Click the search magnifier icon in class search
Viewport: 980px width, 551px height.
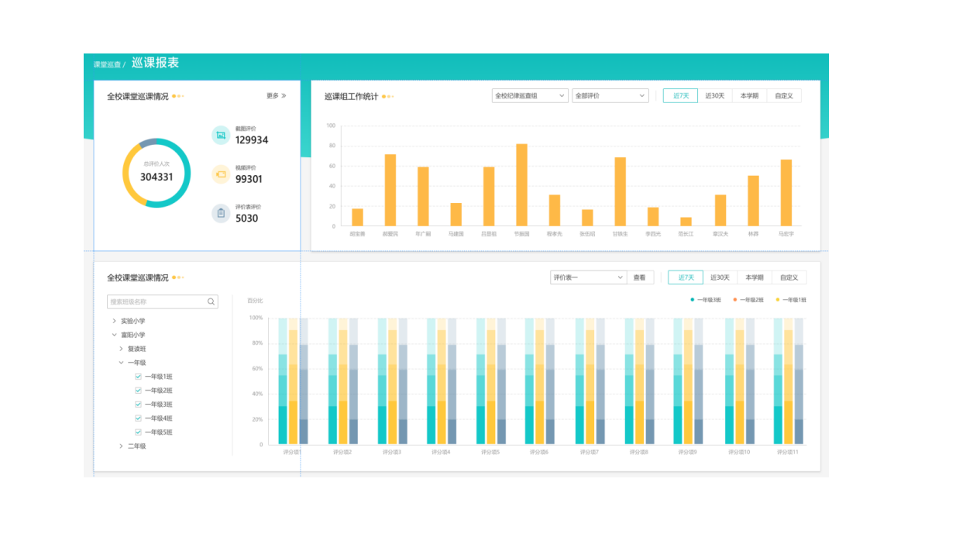tap(211, 302)
